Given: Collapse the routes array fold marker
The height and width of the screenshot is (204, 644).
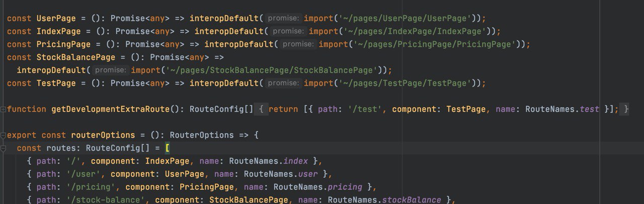Looking at the screenshot, I should tap(3, 149).
